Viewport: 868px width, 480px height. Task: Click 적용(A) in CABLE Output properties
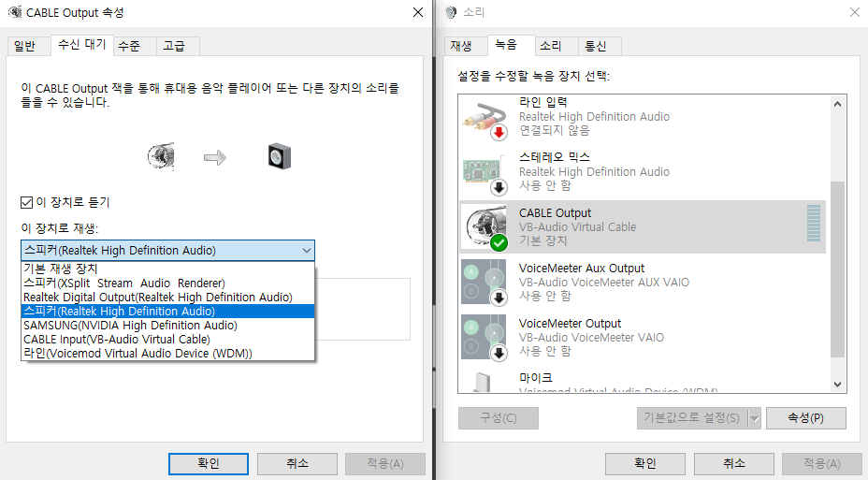pos(385,463)
